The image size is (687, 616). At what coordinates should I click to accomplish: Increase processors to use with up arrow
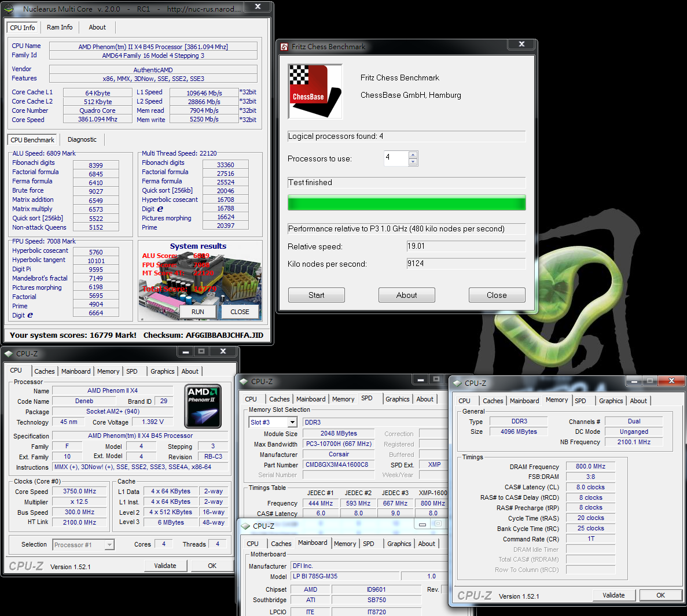click(x=413, y=154)
